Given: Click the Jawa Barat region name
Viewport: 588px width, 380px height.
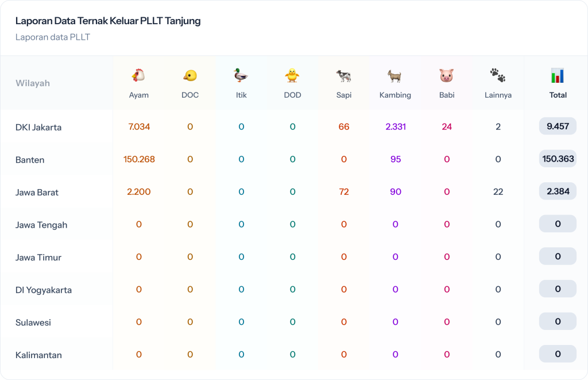Looking at the screenshot, I should [x=37, y=192].
